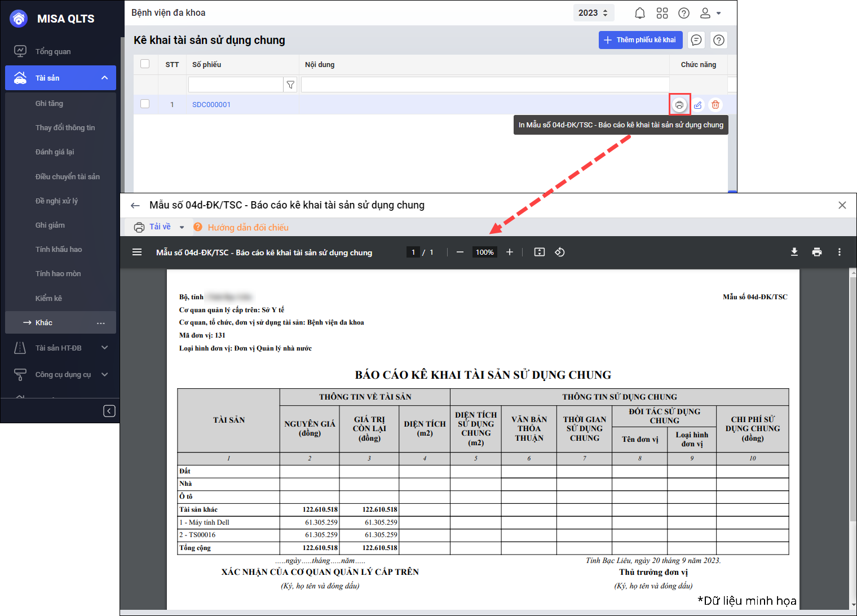
Task: Open the Tải về dropdown arrow
Action: [182, 227]
